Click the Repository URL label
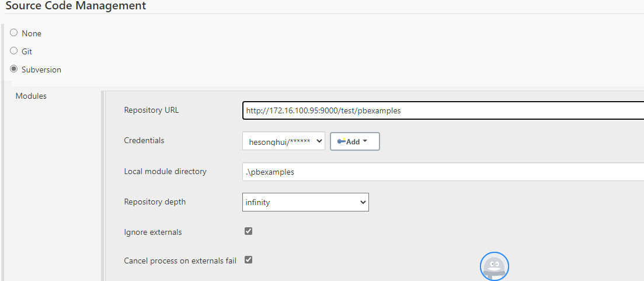Image resolution: width=644 pixels, height=281 pixels. pyautogui.click(x=151, y=110)
